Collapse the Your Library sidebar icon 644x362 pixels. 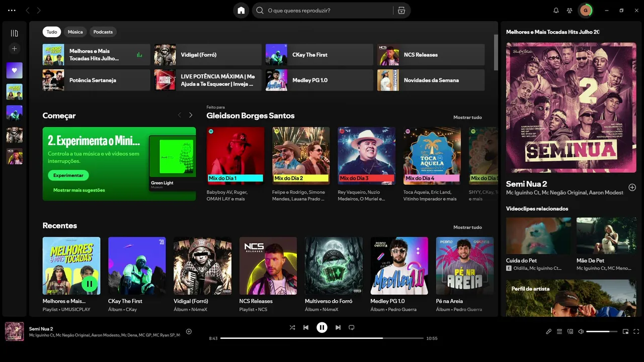point(14,33)
